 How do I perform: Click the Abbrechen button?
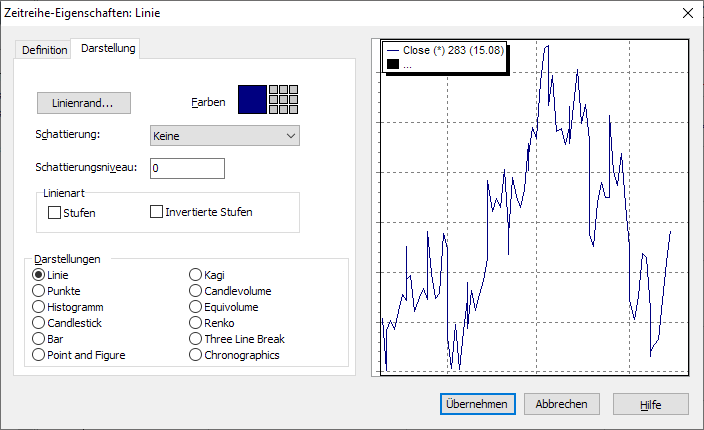pyautogui.click(x=562, y=404)
